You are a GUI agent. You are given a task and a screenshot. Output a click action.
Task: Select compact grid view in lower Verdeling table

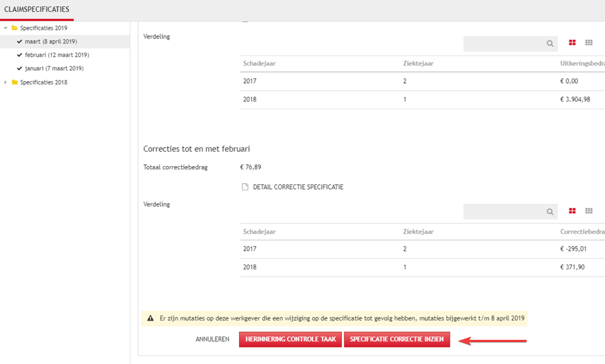(589, 211)
